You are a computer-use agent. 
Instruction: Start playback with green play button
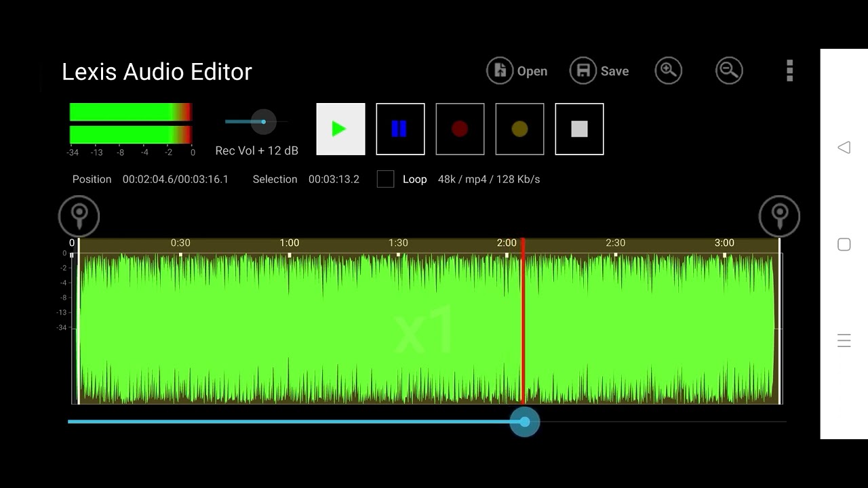340,129
